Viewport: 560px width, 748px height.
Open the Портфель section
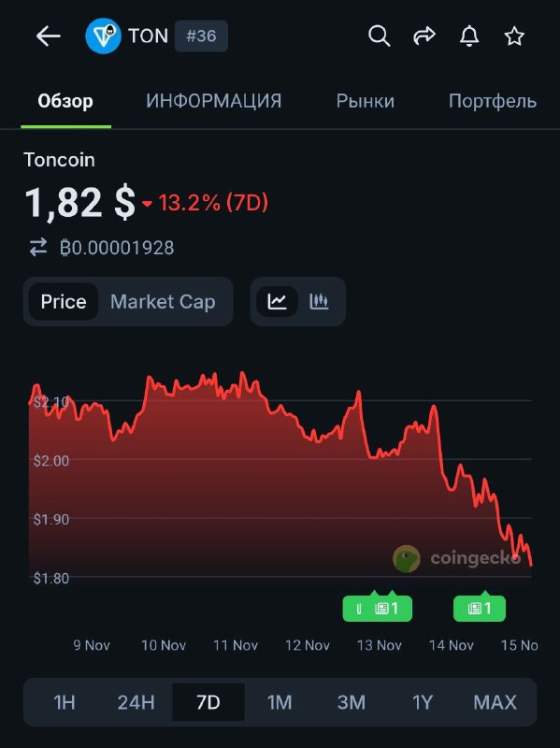tap(492, 101)
